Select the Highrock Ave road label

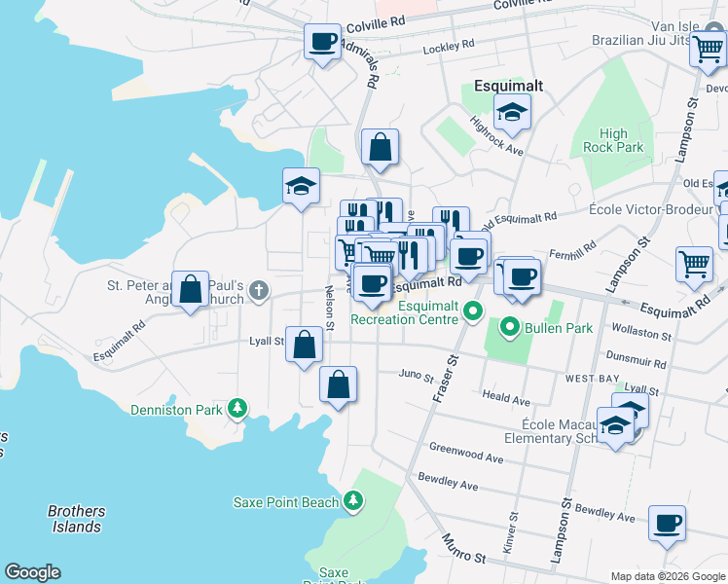click(x=496, y=135)
